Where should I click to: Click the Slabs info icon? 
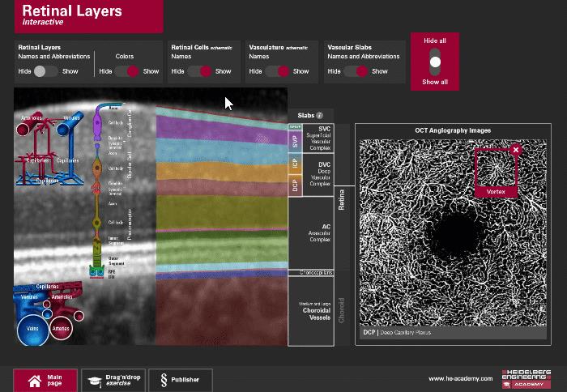click(320, 116)
